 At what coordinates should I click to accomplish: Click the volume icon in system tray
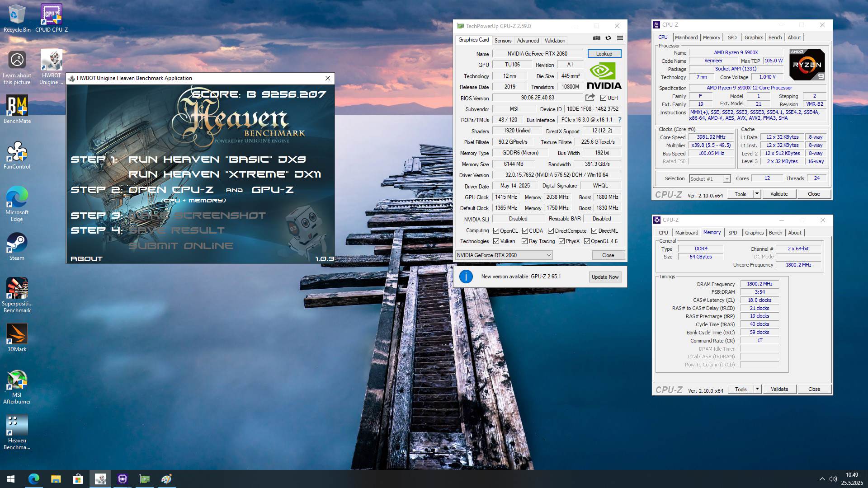(833, 479)
